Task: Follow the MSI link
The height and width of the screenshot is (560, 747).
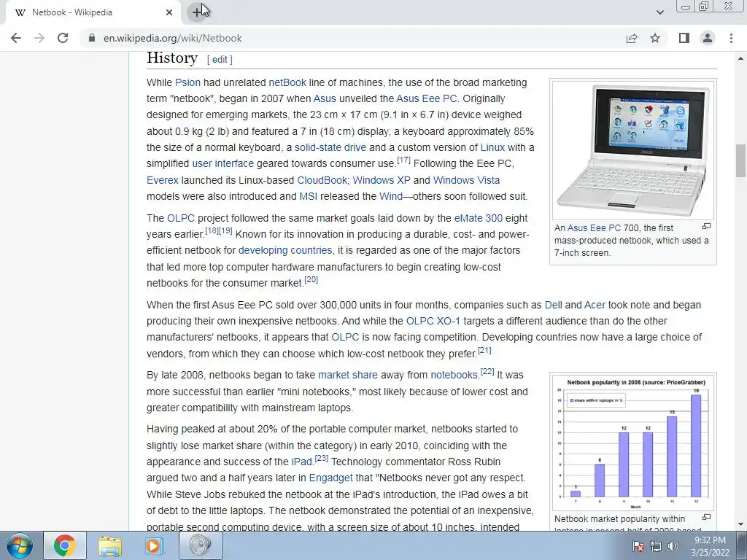Action: tap(308, 196)
